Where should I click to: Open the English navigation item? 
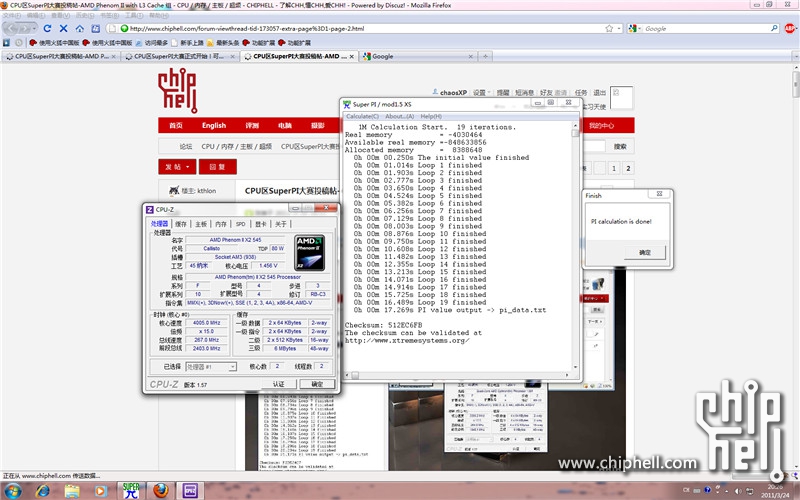214,126
